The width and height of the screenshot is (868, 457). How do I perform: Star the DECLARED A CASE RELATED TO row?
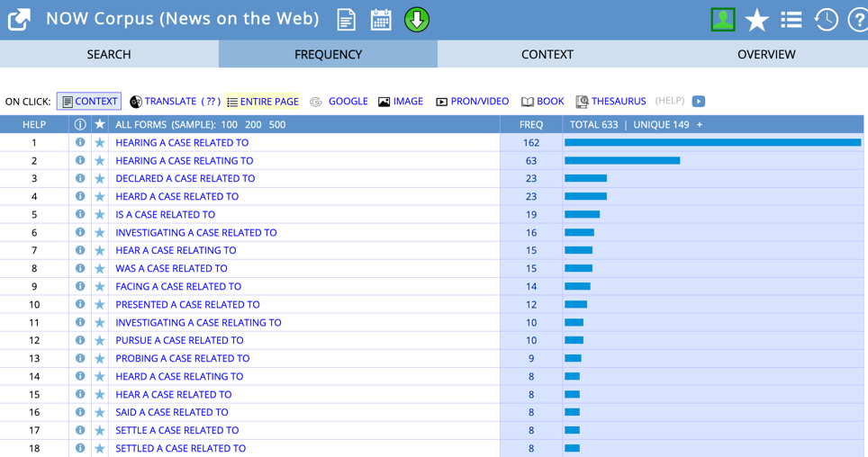100,179
